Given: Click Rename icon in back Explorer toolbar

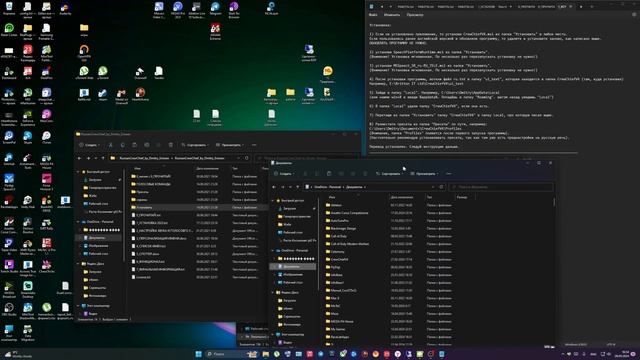Looking at the screenshot, I should 147,145.
